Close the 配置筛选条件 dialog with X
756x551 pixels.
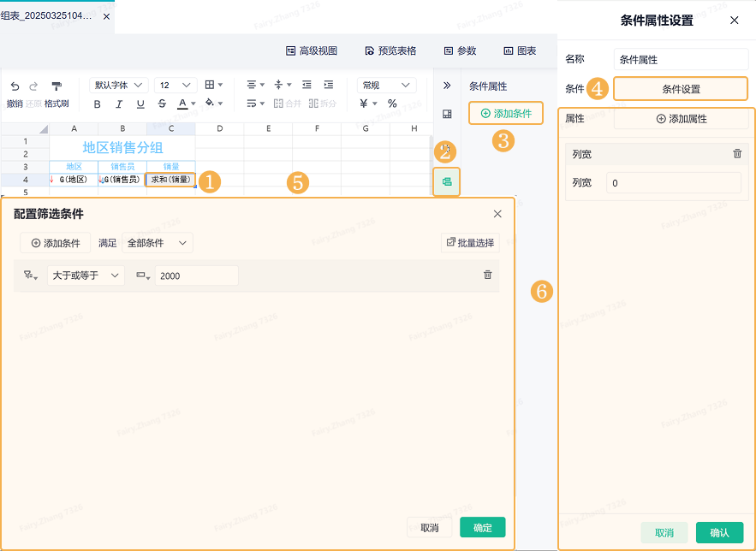tap(497, 214)
